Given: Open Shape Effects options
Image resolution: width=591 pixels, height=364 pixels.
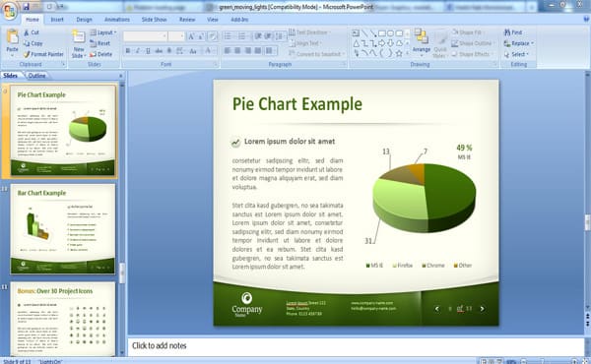Looking at the screenshot, I should (x=472, y=54).
